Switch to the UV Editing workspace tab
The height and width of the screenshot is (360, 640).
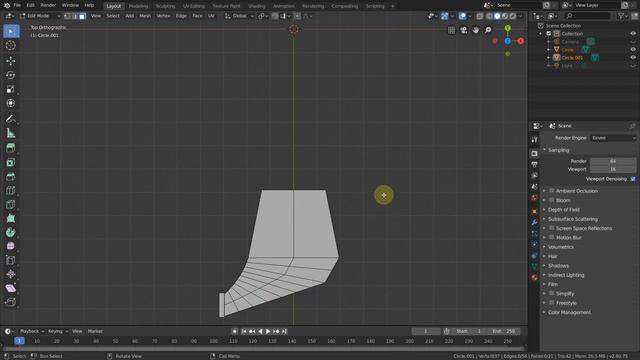tap(194, 6)
